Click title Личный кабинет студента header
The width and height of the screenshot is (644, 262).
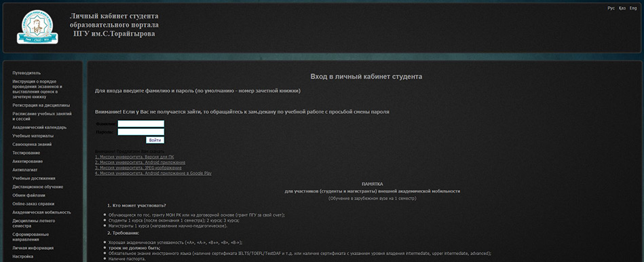[114, 25]
